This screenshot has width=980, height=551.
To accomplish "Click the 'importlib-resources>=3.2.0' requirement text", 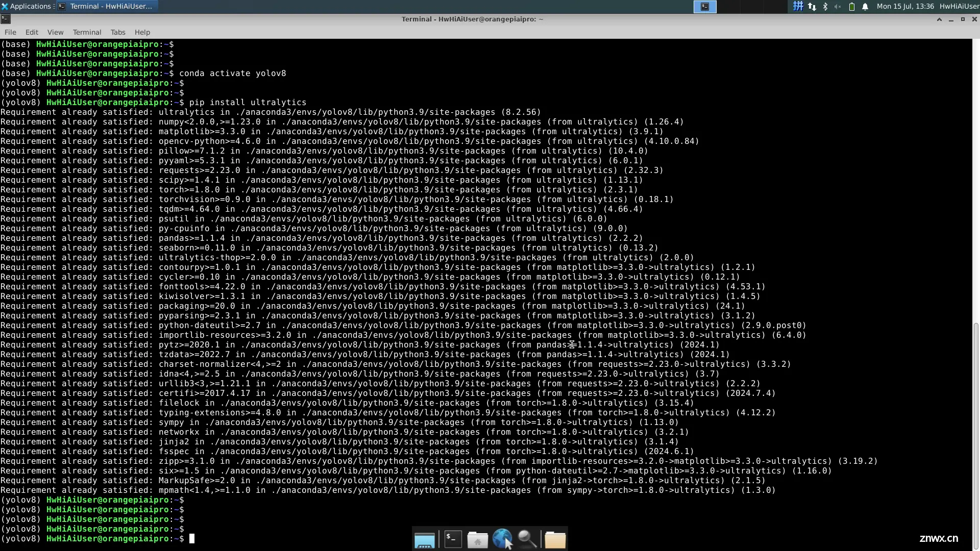I will (225, 335).
